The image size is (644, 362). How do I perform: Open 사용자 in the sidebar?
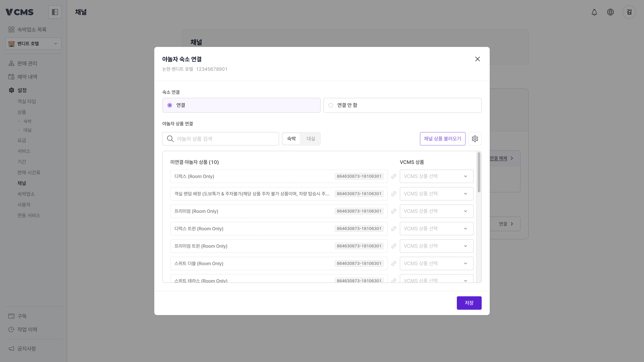(24, 205)
